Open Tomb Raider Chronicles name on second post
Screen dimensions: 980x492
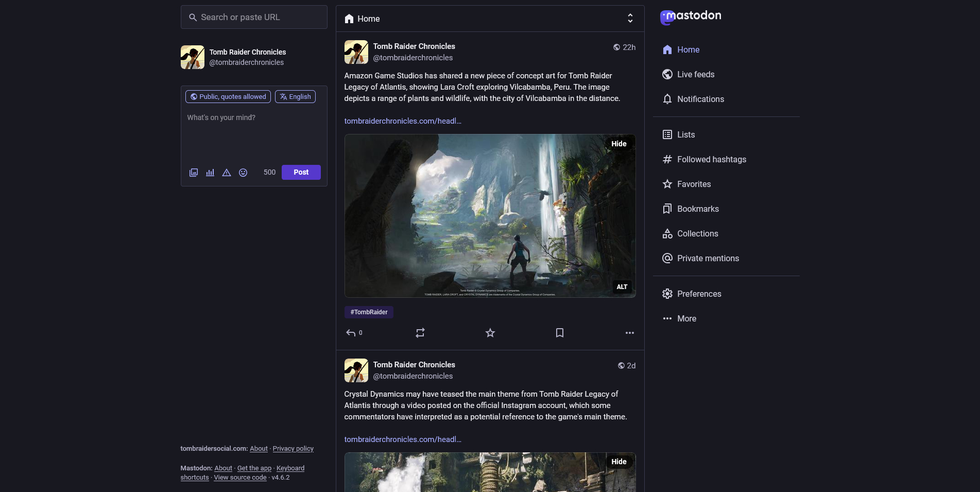(x=414, y=365)
